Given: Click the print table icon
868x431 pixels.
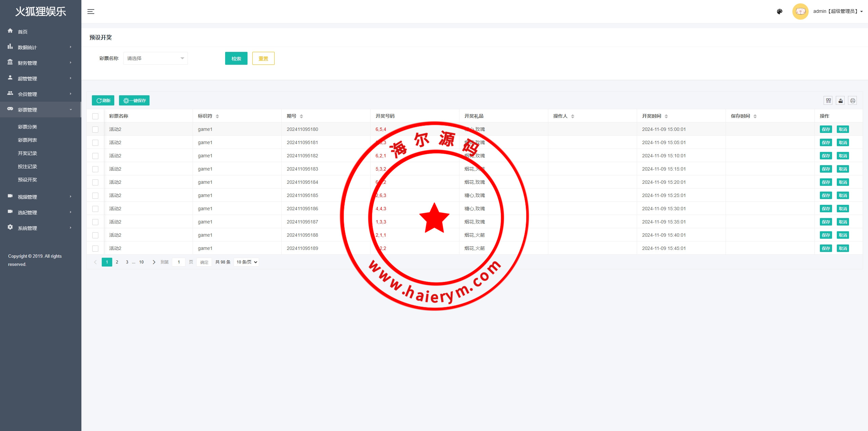Looking at the screenshot, I should pyautogui.click(x=852, y=100).
